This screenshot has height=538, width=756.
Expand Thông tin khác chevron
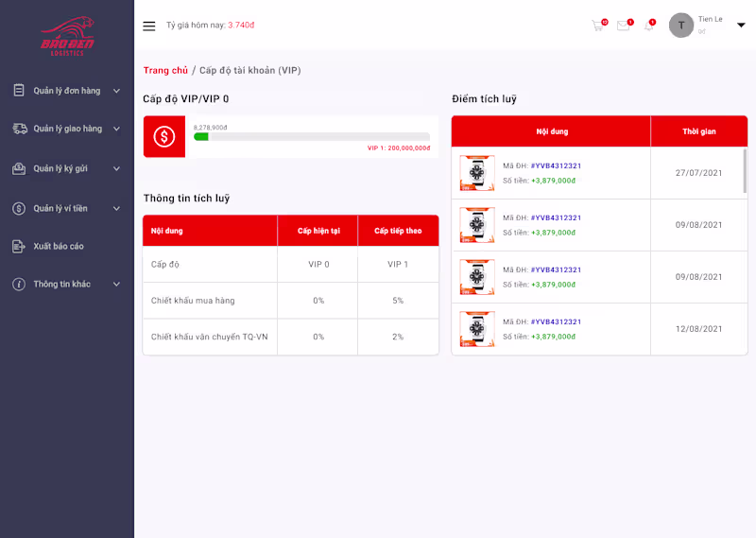[116, 285]
